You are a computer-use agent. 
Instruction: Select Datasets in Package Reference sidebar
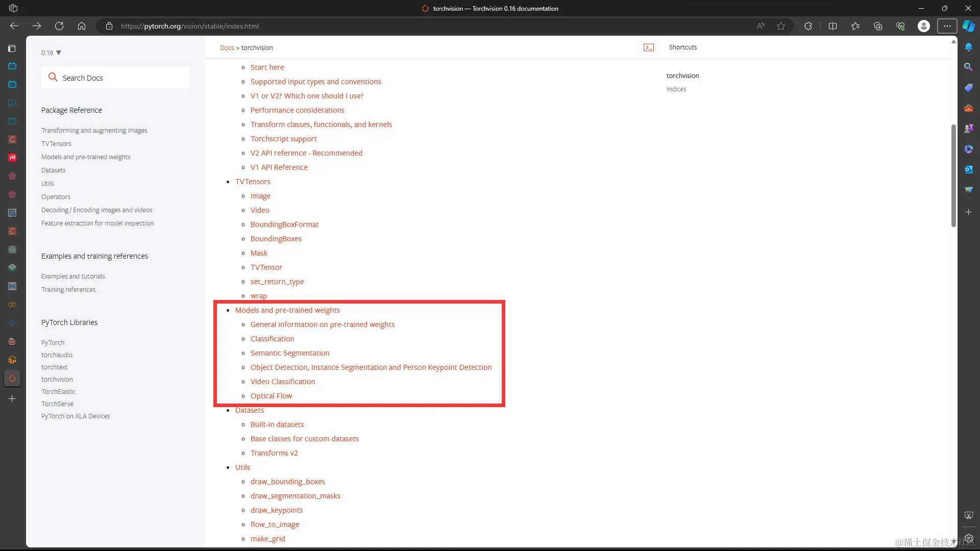pos(54,170)
